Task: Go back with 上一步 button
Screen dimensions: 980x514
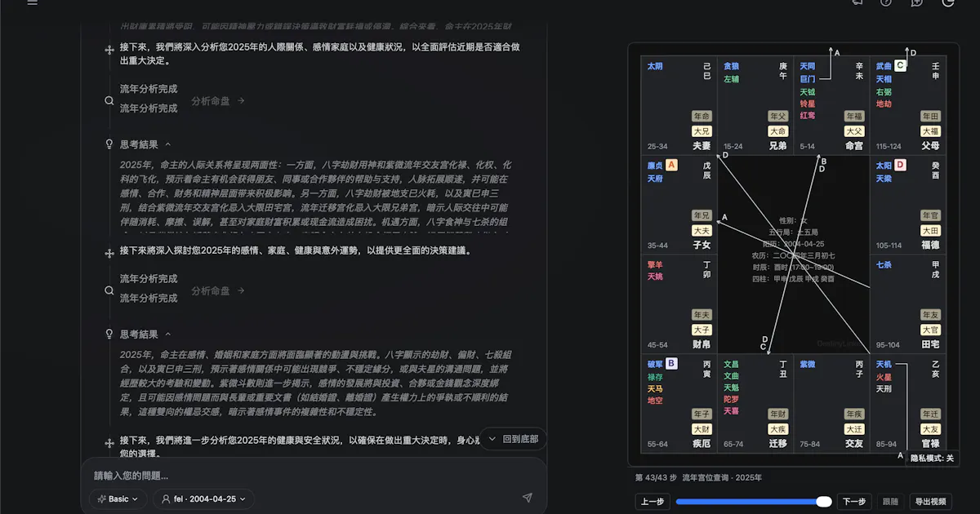Action: (652, 502)
